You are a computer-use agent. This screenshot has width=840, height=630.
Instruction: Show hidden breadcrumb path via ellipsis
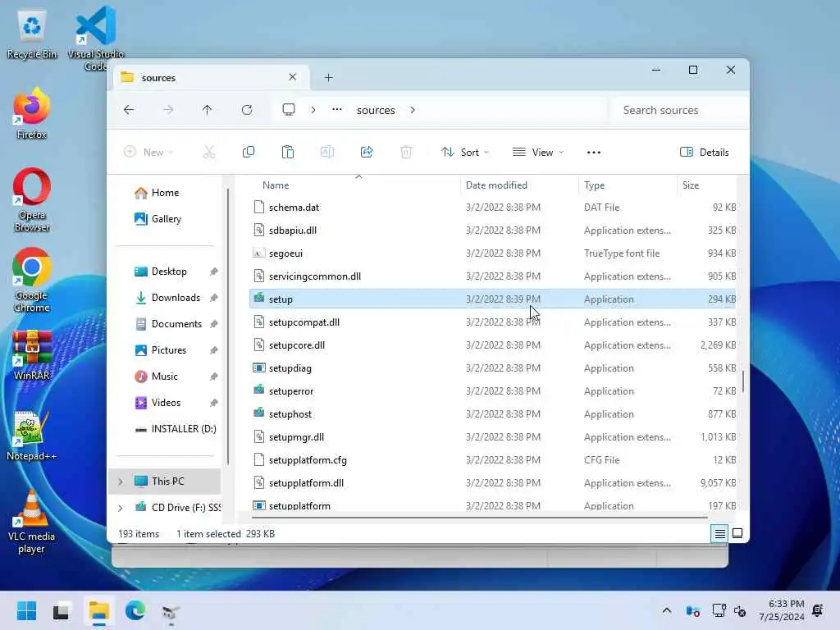[x=337, y=110]
